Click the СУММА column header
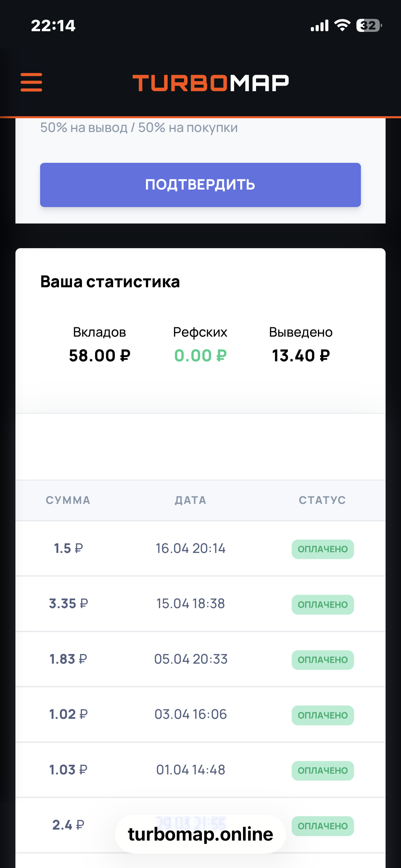The image size is (401, 868). pyautogui.click(x=68, y=500)
